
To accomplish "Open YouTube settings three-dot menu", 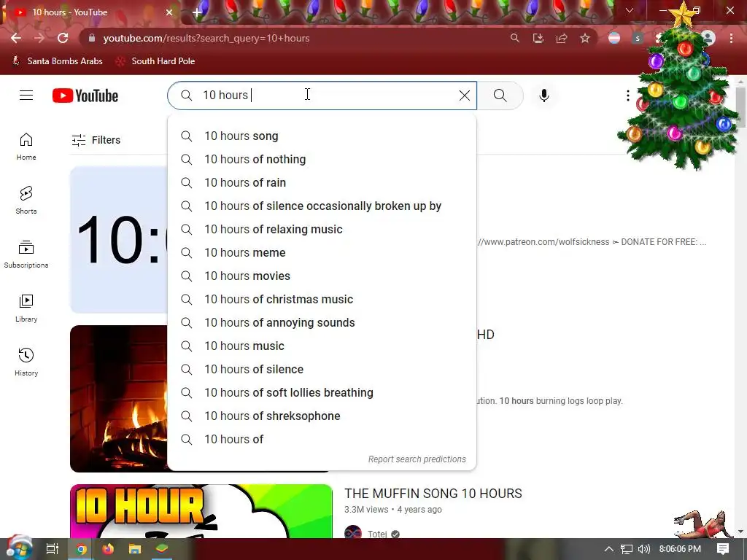I will 628,96.
